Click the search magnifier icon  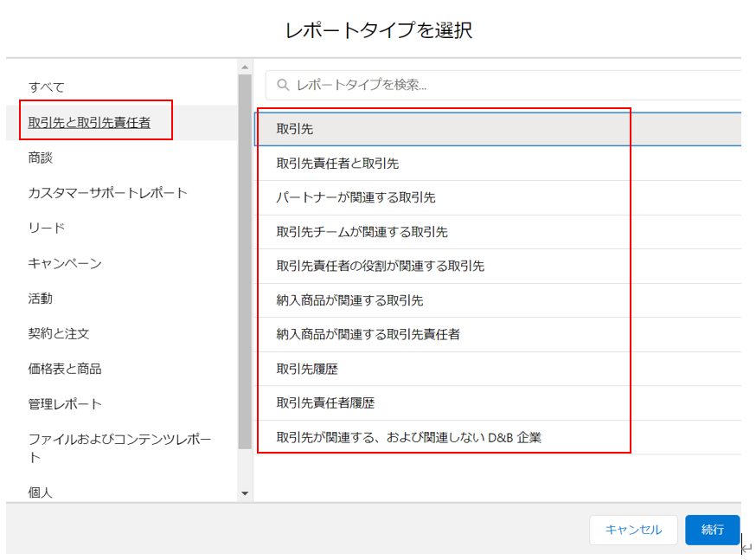(283, 85)
